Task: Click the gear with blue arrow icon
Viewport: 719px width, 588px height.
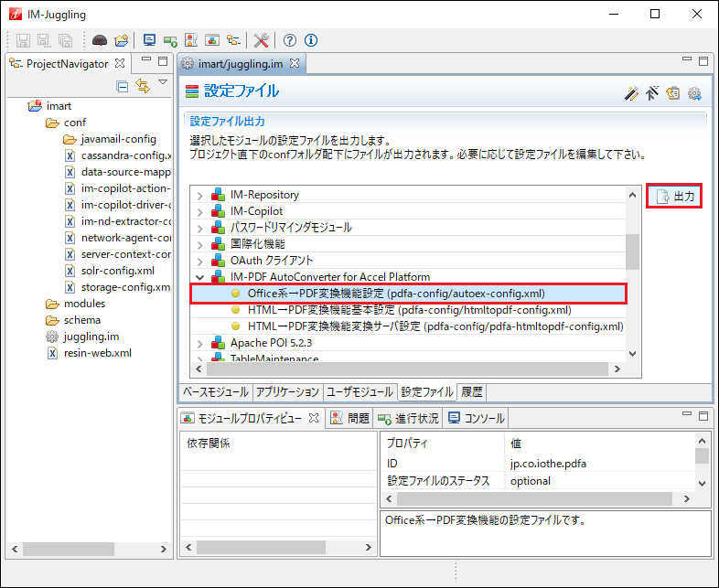Action: tap(694, 93)
